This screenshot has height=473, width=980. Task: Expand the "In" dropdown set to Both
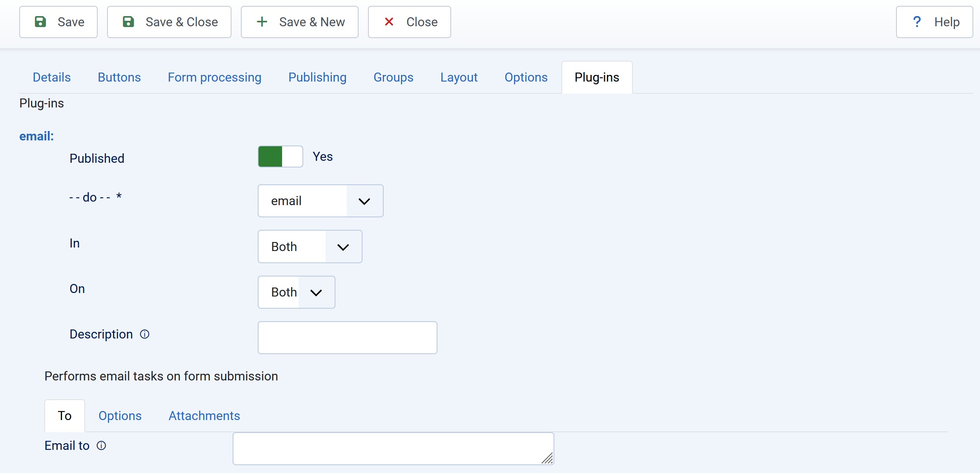click(310, 247)
